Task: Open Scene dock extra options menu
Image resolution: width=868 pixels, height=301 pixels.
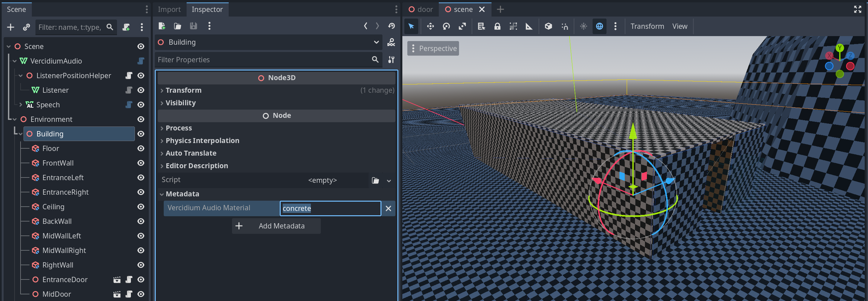Action: pos(142,27)
